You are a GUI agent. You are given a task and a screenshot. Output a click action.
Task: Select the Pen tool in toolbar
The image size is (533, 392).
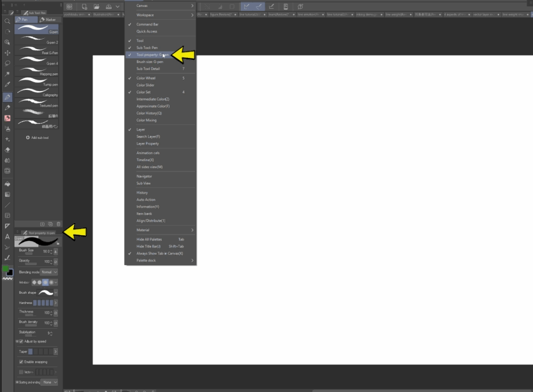click(x=7, y=98)
